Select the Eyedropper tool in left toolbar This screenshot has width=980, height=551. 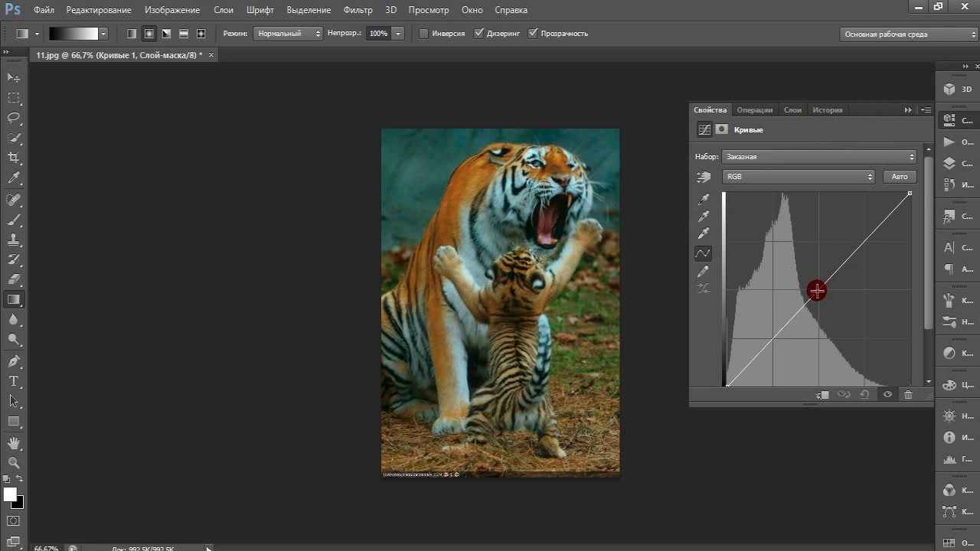(14, 178)
